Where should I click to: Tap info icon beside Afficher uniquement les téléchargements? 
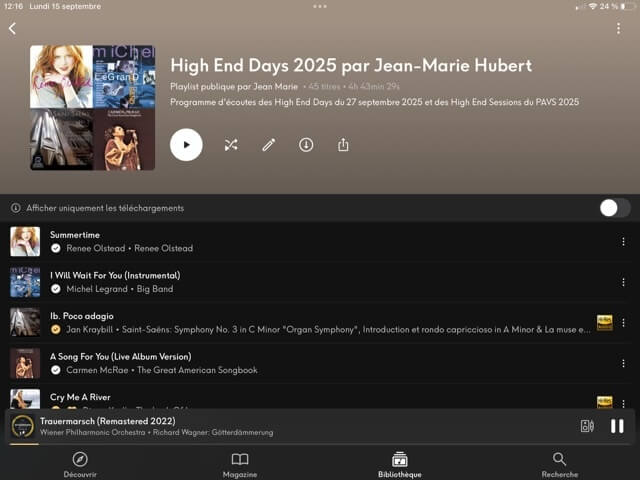coord(16,208)
